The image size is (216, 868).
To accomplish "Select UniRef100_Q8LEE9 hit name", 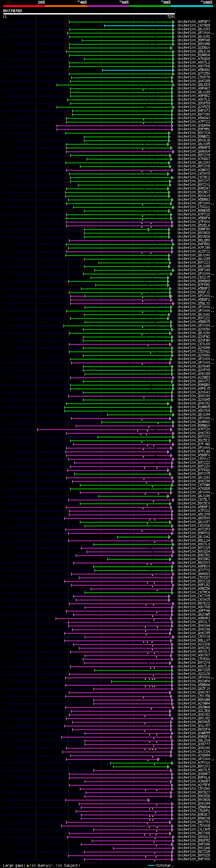I will 194,85.
